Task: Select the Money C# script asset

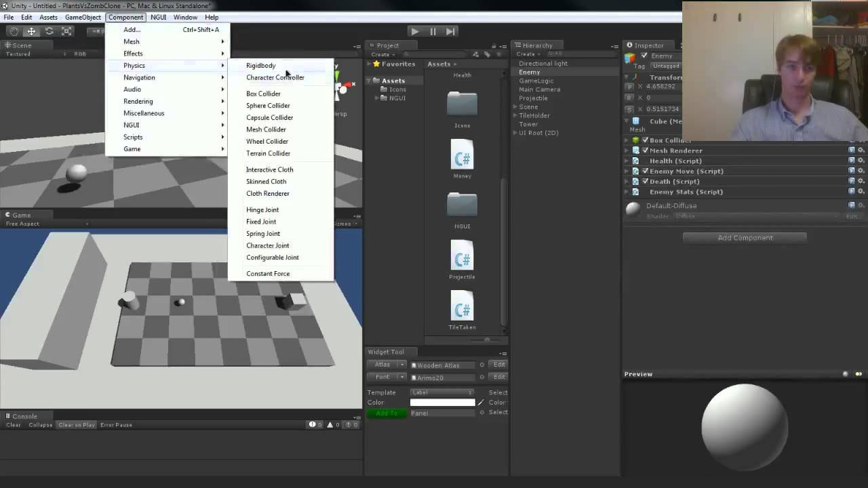Action: click(x=462, y=155)
